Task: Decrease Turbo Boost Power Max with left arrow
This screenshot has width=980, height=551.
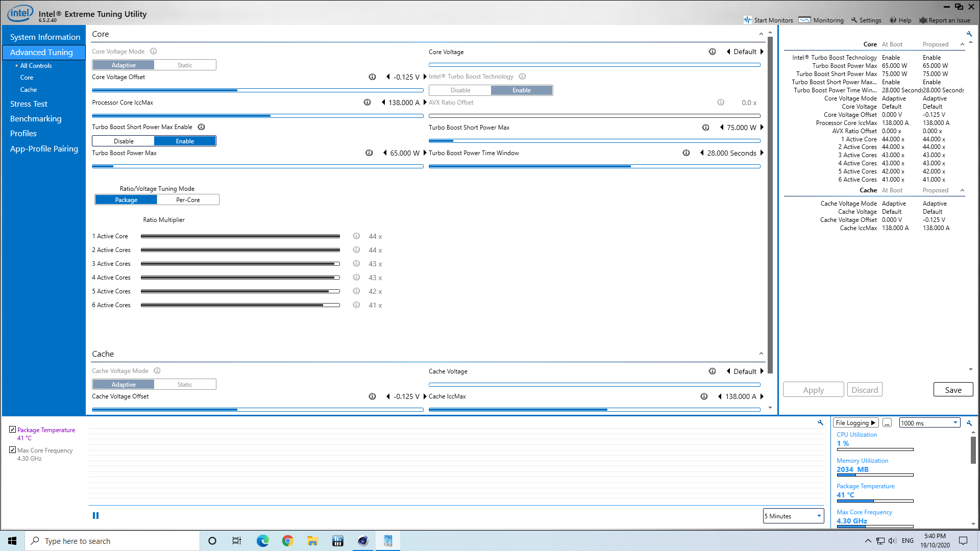Action: [385, 153]
